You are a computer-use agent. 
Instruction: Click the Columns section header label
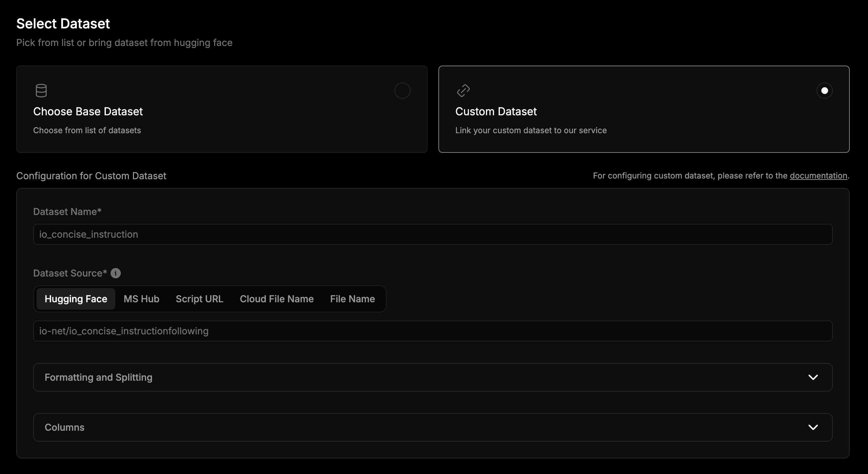click(65, 427)
